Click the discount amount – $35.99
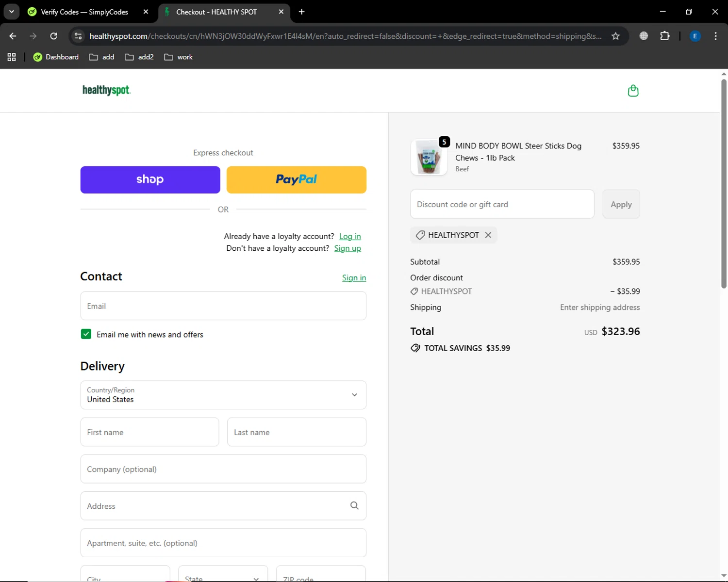Screen dimensions: 728x582 (625, 291)
